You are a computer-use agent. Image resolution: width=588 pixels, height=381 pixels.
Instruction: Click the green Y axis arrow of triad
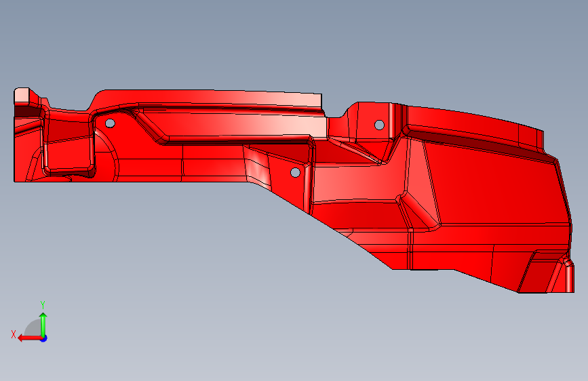(x=43, y=324)
